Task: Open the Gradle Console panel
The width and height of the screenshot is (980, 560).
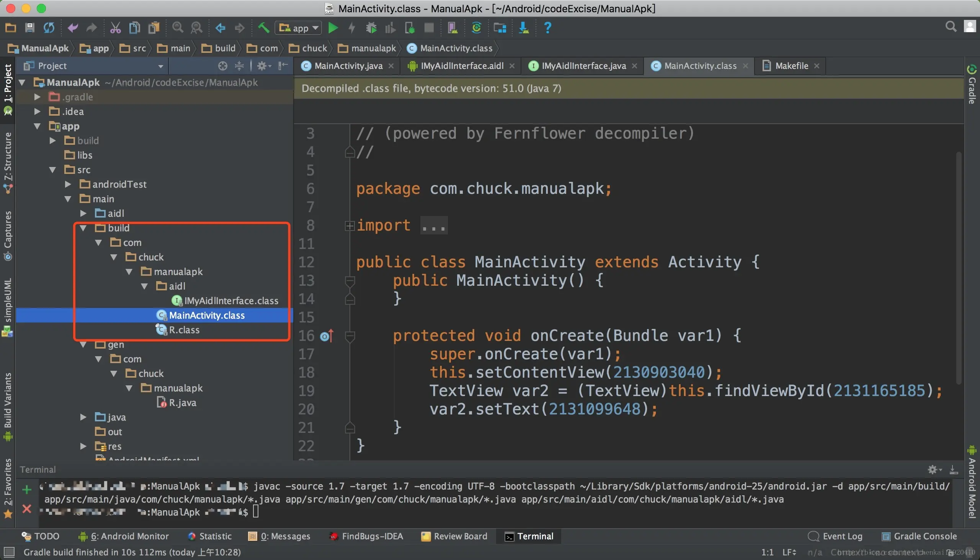Action: click(919, 536)
